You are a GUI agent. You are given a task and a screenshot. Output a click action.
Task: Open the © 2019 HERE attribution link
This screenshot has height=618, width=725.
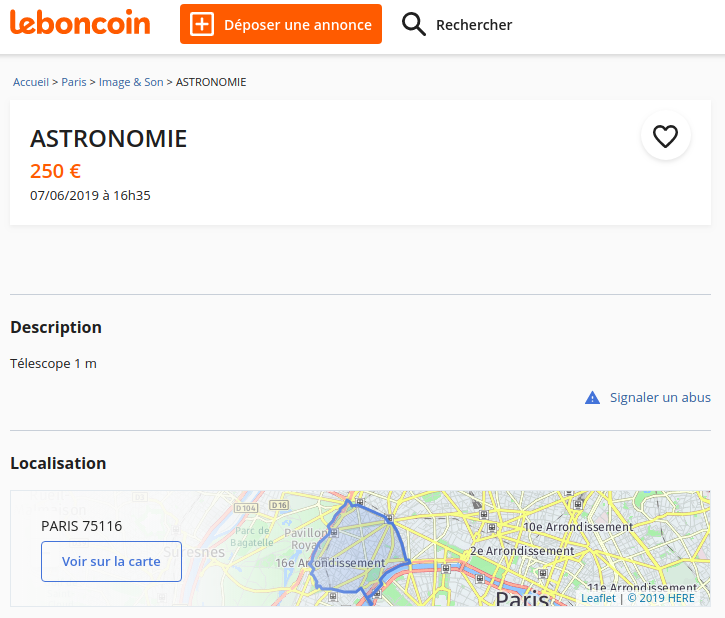[x=661, y=598]
